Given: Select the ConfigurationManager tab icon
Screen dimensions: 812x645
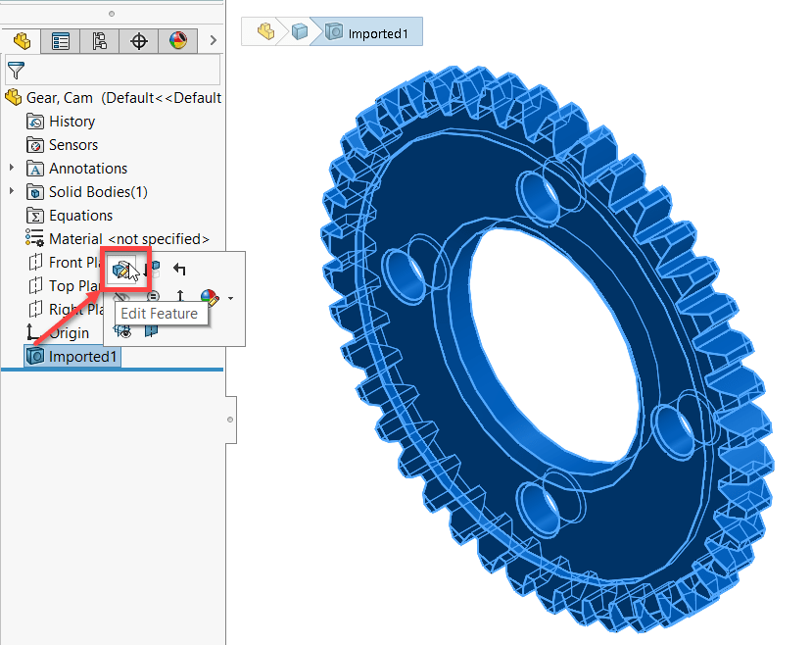Looking at the screenshot, I should 99,40.
